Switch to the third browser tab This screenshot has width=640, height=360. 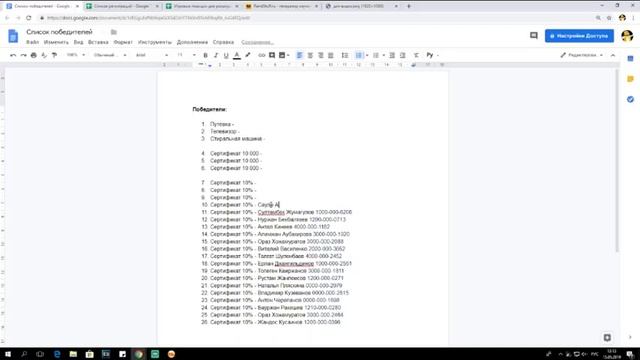tap(202, 6)
